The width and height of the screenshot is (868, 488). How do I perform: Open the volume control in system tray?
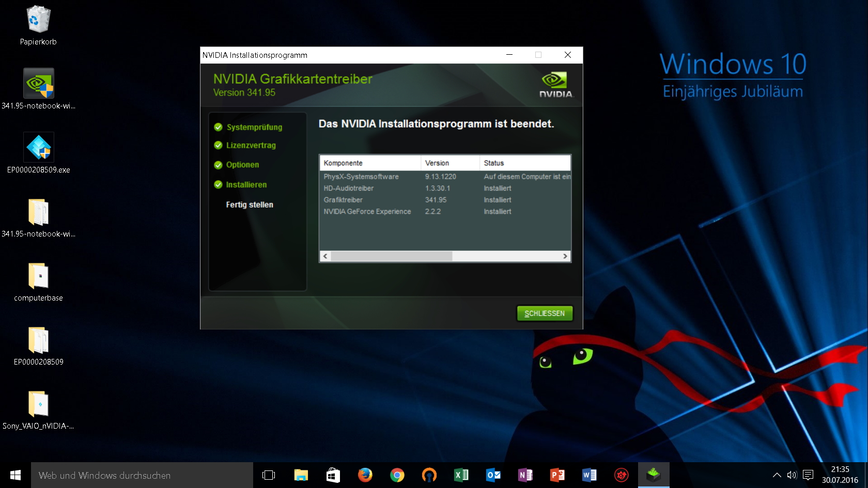pyautogui.click(x=792, y=475)
